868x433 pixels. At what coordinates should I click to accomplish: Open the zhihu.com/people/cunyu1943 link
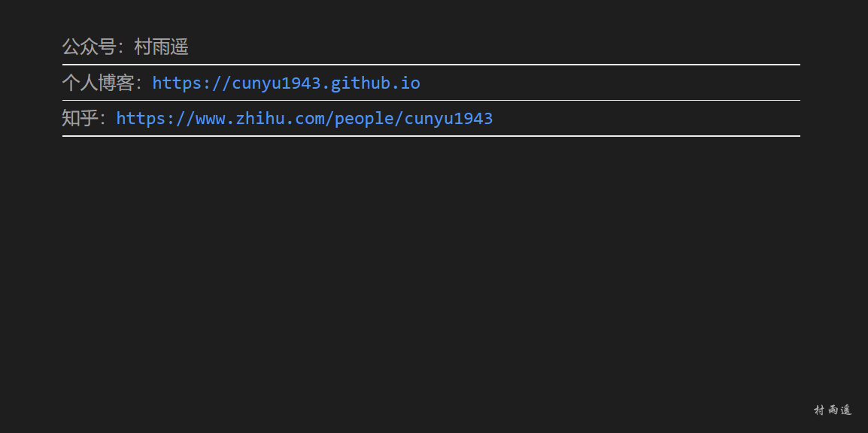(x=305, y=118)
